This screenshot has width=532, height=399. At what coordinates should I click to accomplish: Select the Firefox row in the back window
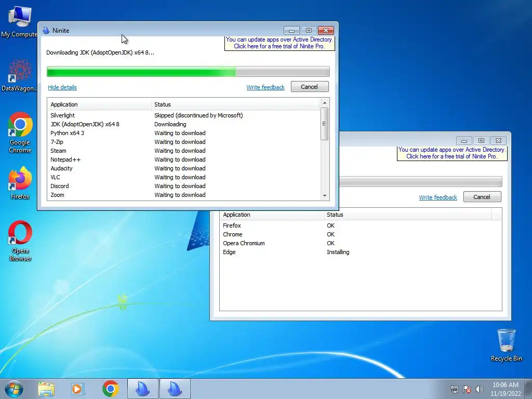tap(361, 225)
